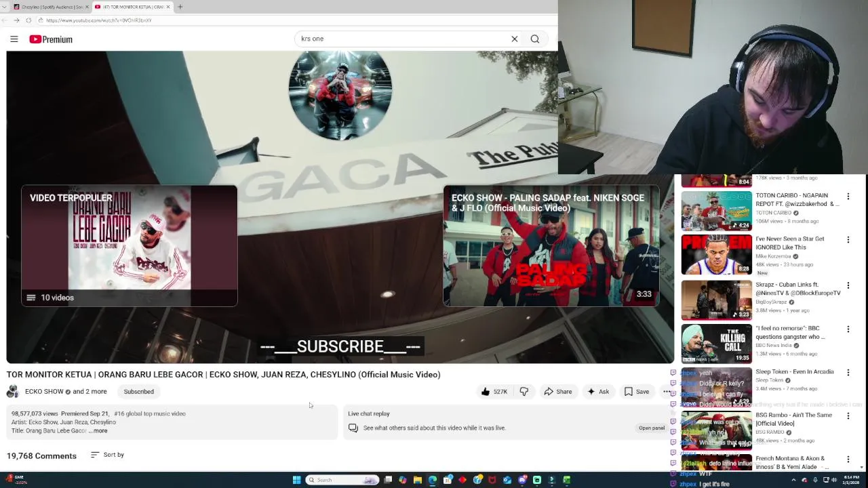Clear the 'krs one' search text
868x488 pixels.
point(514,39)
